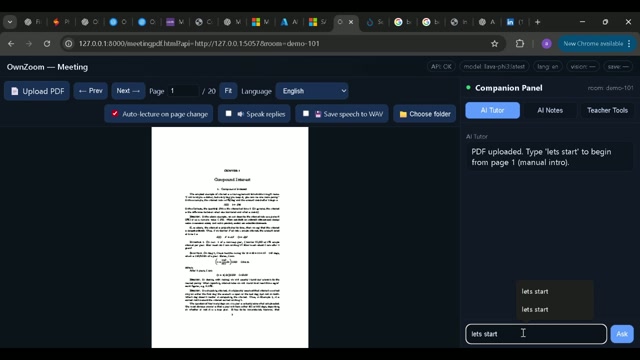The image size is (640, 360).
Task: Close the active browser tab
Action: click(x=351, y=22)
